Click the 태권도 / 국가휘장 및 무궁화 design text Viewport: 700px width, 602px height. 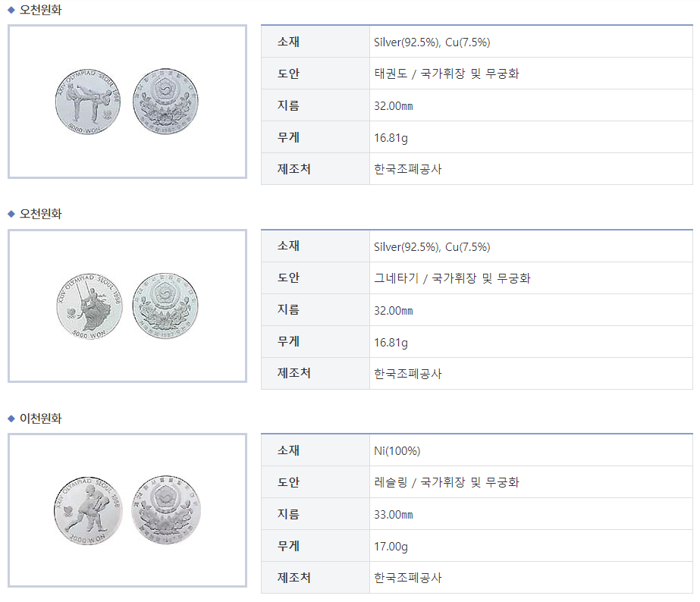click(x=446, y=74)
